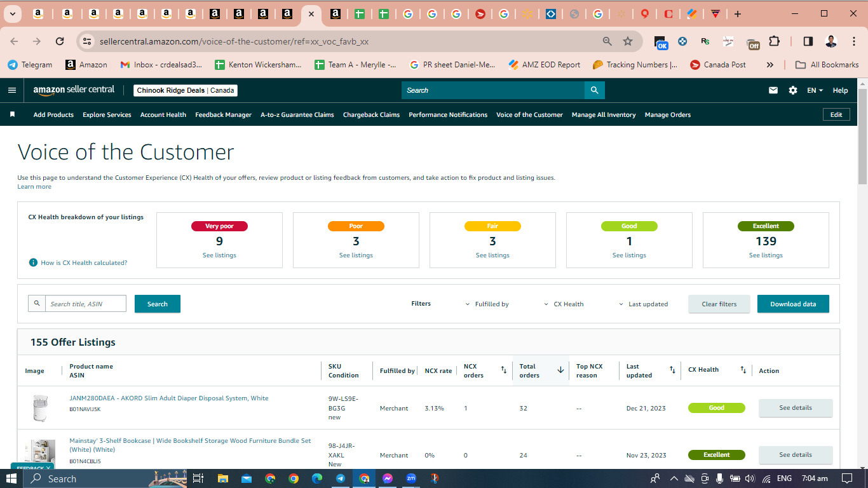868x488 pixels.
Task: Open the Chrome Extensions puzzle icon
Action: (x=774, y=41)
